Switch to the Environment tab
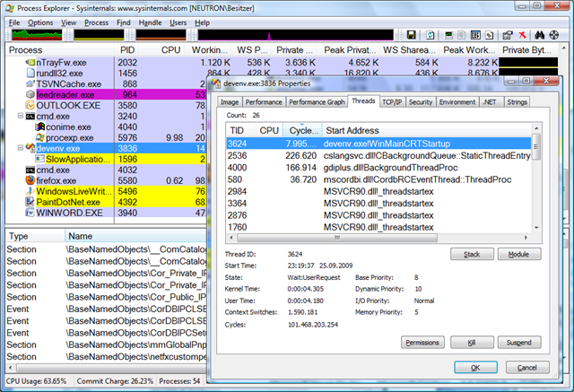This screenshot has width=574, height=392. tap(457, 102)
